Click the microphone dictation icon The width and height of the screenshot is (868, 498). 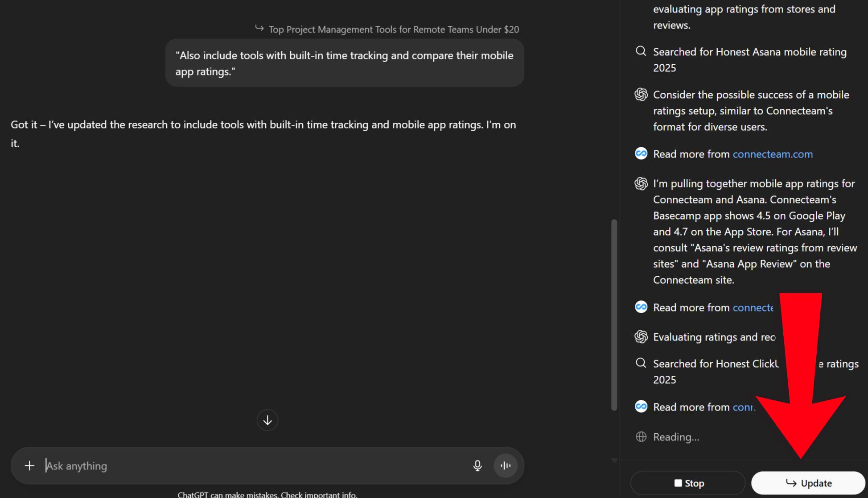point(477,466)
